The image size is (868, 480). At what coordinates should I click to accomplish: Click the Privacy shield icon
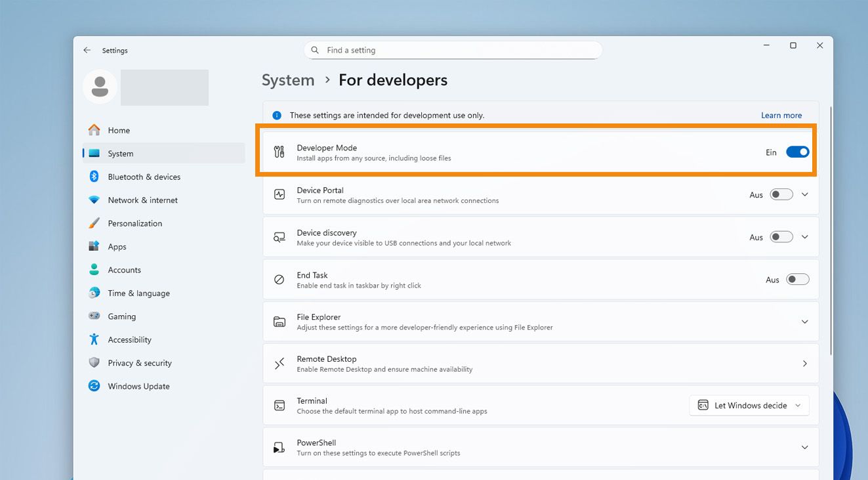click(x=94, y=362)
